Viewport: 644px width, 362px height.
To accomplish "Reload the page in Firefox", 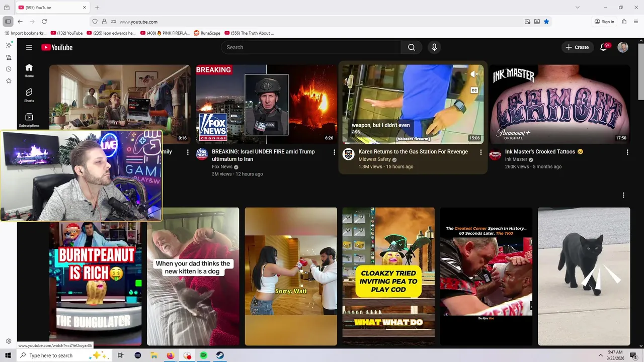I will [x=44, y=22].
